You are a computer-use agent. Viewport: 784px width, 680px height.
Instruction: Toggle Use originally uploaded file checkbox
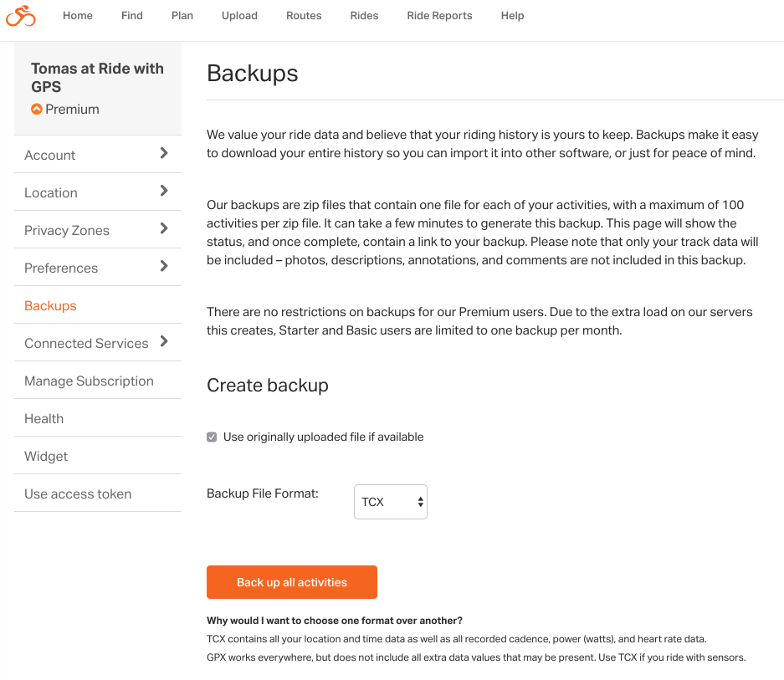pyautogui.click(x=212, y=437)
